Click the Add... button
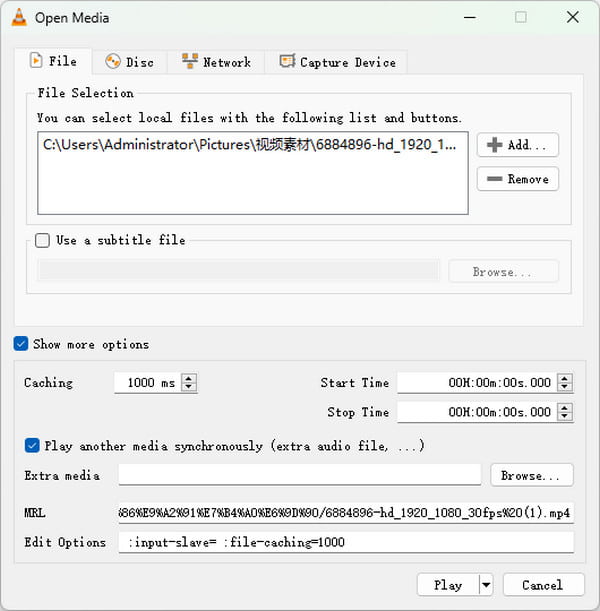The image size is (600, 611). [x=518, y=145]
